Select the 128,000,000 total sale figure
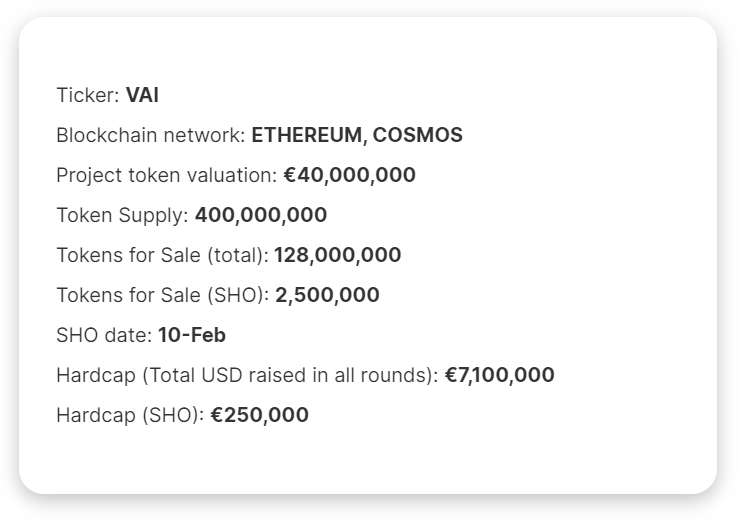741x522 pixels. (337, 255)
